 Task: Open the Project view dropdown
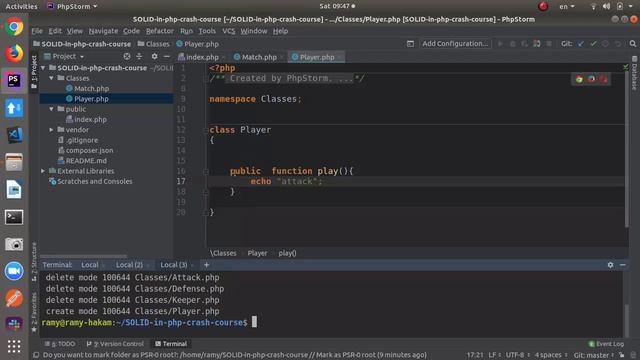[64, 56]
